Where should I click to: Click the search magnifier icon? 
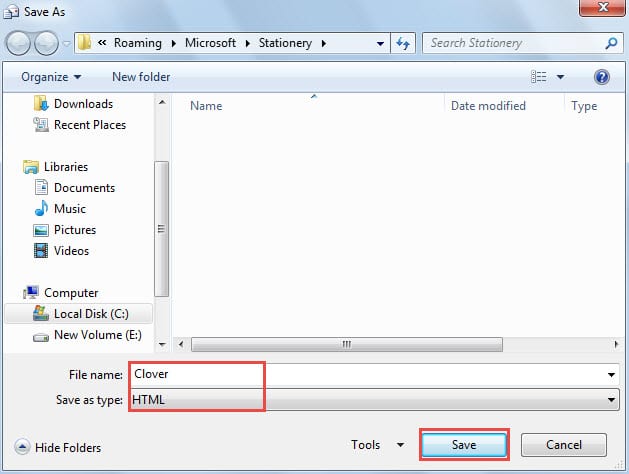click(x=611, y=44)
